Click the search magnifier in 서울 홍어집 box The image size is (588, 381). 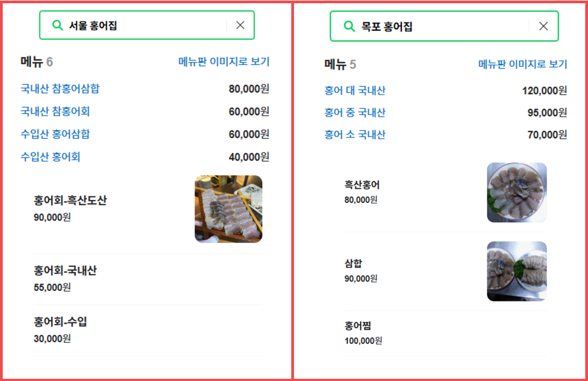(57, 25)
